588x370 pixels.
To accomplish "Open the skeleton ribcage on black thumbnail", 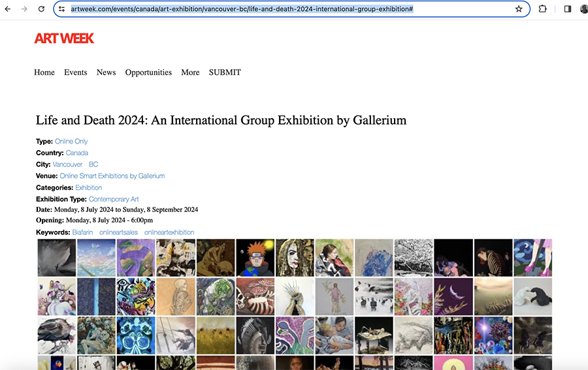I will coord(493,258).
